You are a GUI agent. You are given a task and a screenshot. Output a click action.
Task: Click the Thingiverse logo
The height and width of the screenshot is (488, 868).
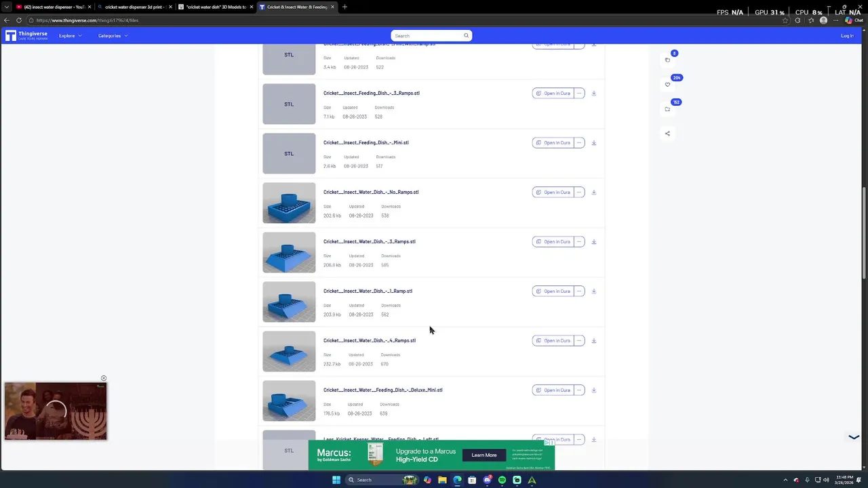pos(26,35)
